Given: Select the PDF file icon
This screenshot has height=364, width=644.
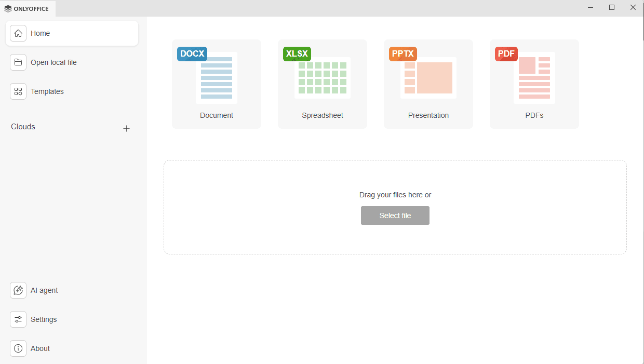Looking at the screenshot, I should (x=534, y=77).
